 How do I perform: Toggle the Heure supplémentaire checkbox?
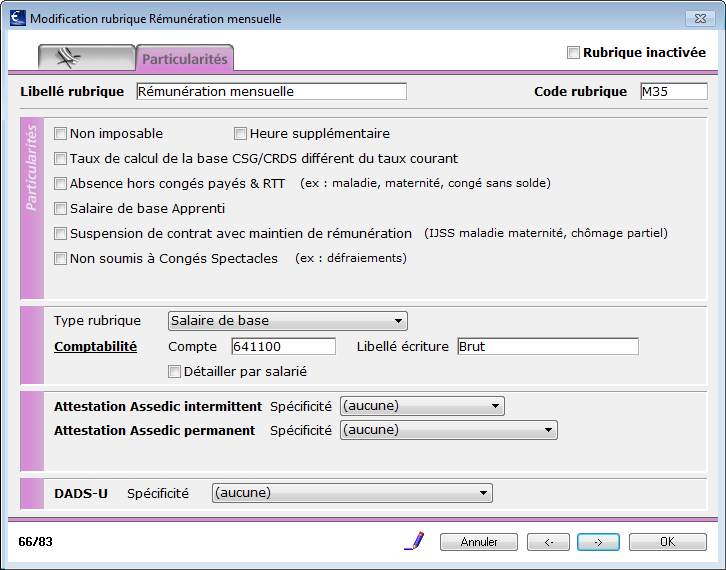coord(240,134)
